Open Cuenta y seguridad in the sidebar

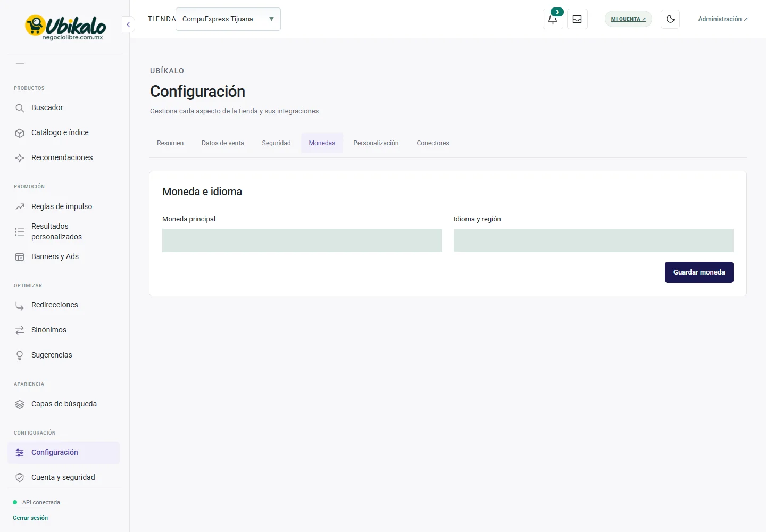click(63, 478)
